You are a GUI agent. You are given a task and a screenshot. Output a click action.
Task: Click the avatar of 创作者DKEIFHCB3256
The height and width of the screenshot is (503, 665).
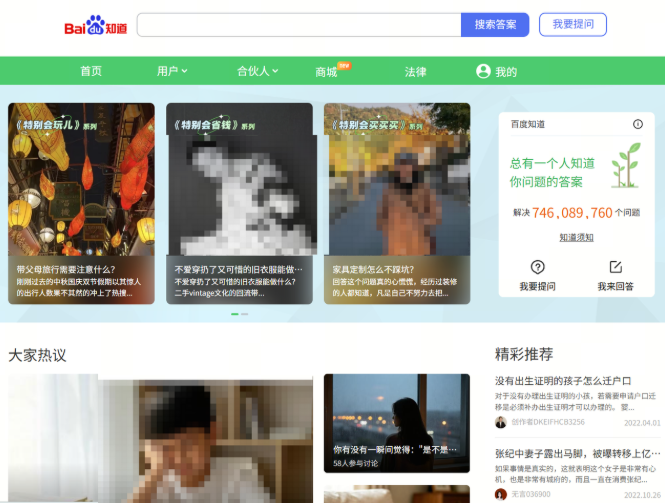point(501,422)
